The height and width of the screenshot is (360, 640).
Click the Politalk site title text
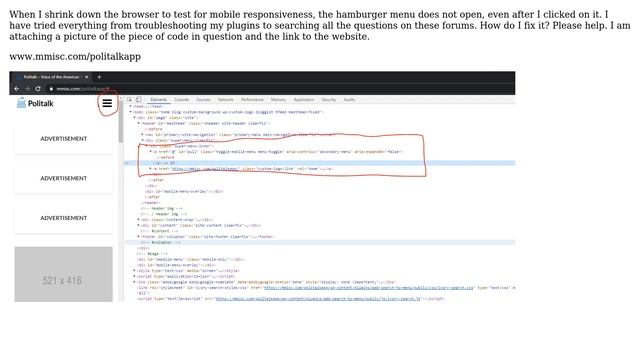pyautogui.click(x=40, y=104)
